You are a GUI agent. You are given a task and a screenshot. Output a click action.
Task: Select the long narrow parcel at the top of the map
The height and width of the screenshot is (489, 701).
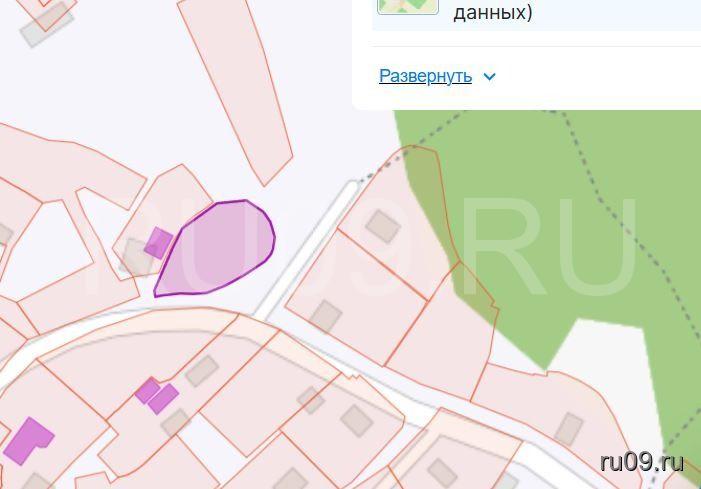[x=236, y=89]
